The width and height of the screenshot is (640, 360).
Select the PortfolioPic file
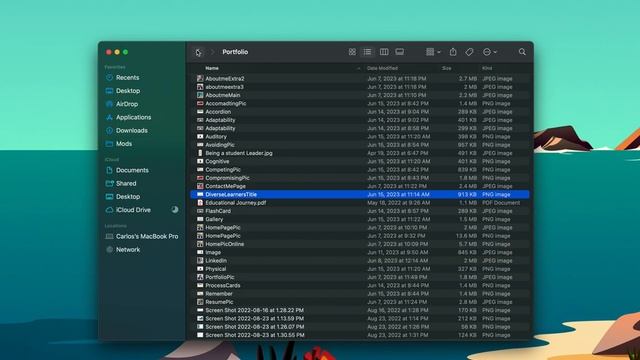tap(360, 277)
